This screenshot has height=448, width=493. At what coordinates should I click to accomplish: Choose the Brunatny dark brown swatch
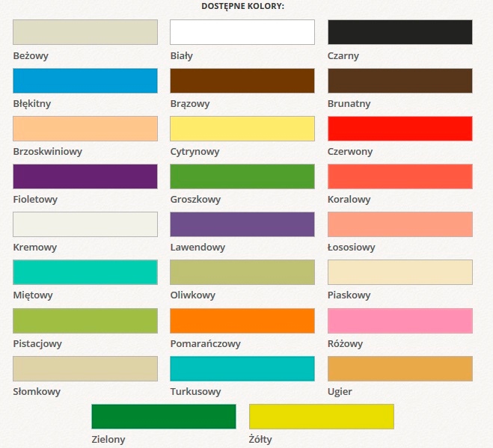tap(400, 81)
